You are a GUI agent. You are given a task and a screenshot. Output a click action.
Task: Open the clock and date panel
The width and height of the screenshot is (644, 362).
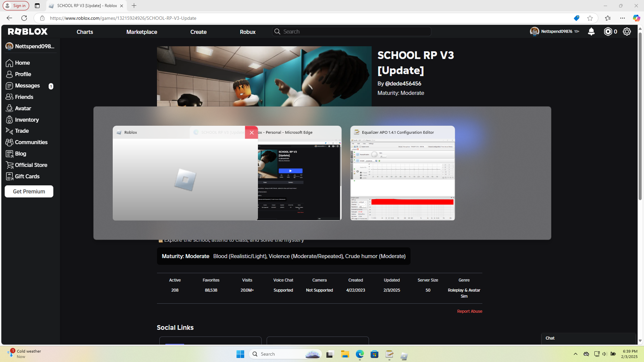coord(630,354)
